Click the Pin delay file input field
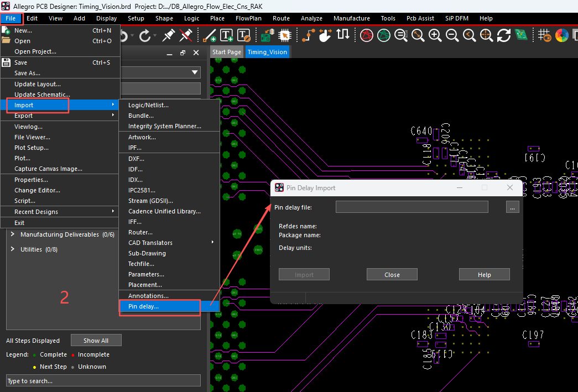This screenshot has width=578, height=392. (412, 207)
